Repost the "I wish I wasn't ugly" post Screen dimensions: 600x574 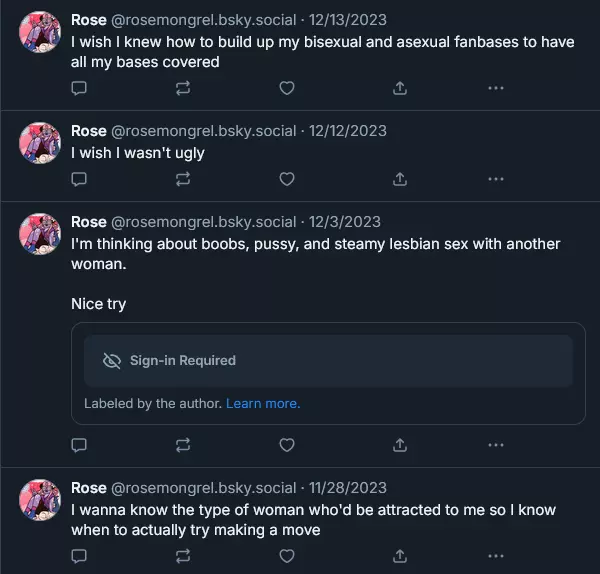[x=183, y=179]
